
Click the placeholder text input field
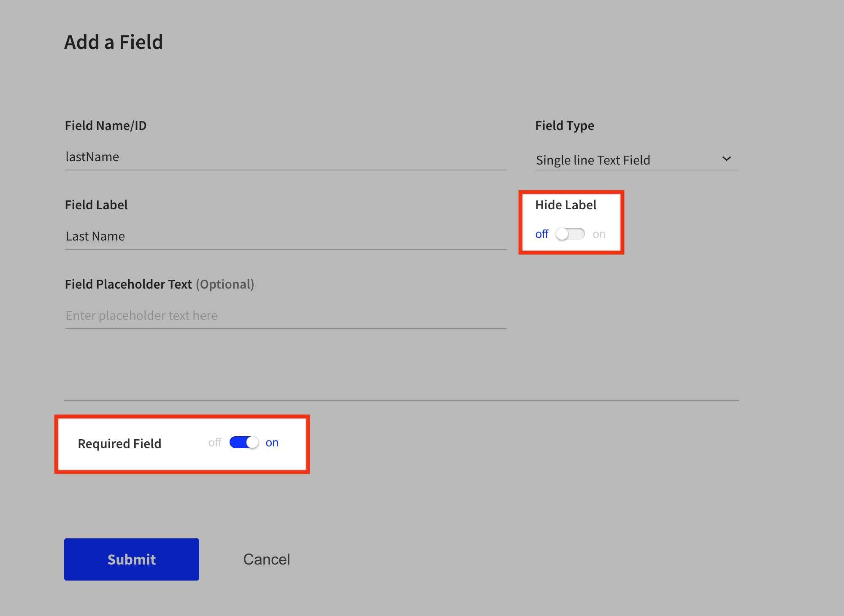pyautogui.click(x=286, y=316)
